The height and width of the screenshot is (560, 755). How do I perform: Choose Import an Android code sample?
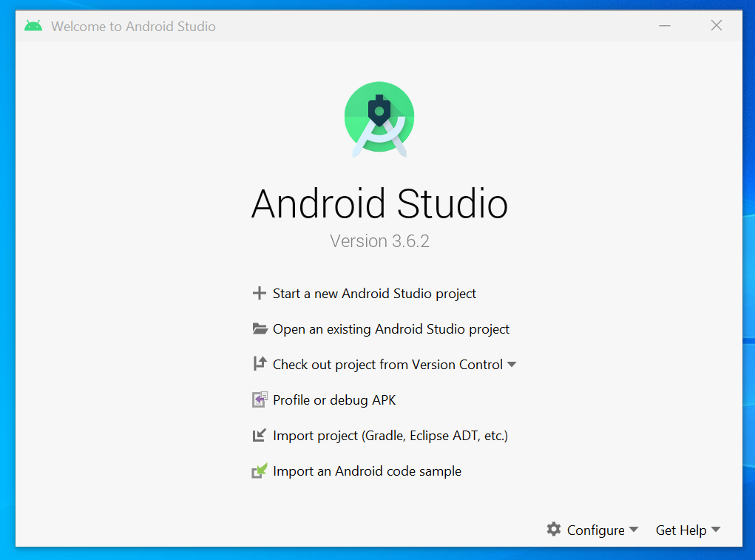coord(367,471)
